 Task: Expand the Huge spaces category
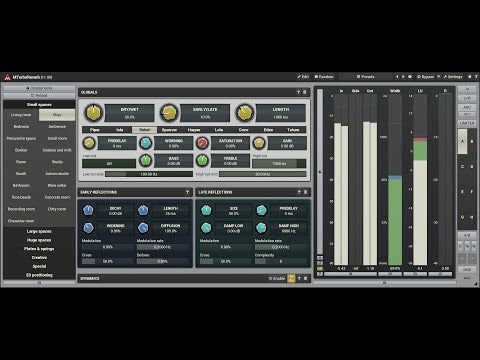39,240
